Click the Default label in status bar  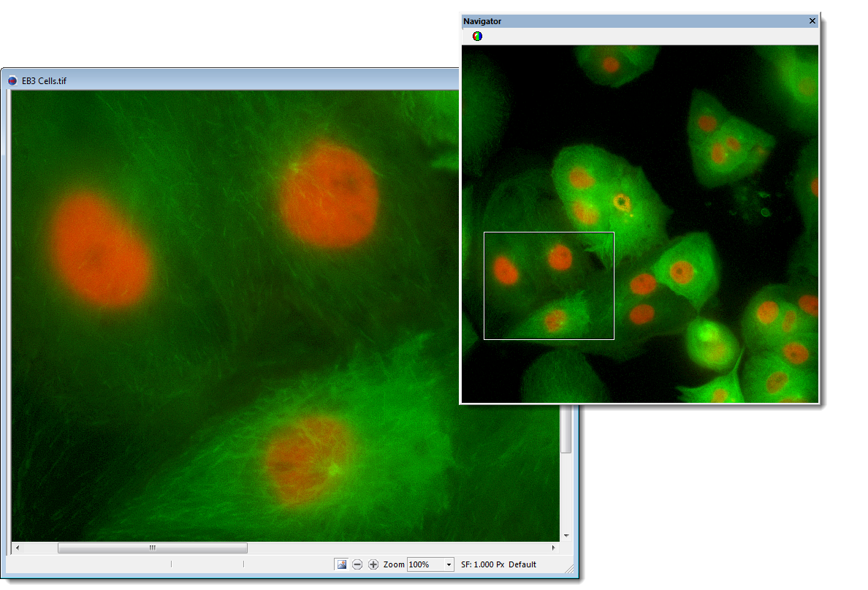(522, 564)
